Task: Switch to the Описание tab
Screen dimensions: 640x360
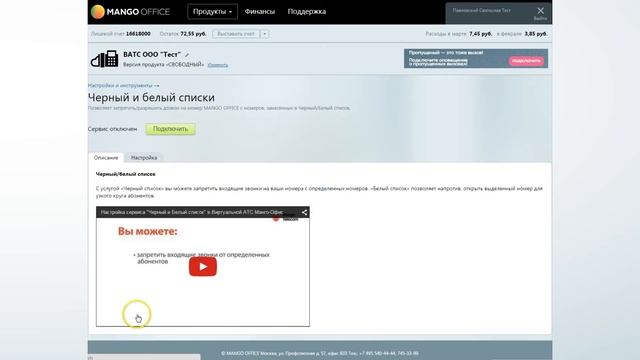Action: (x=106, y=158)
